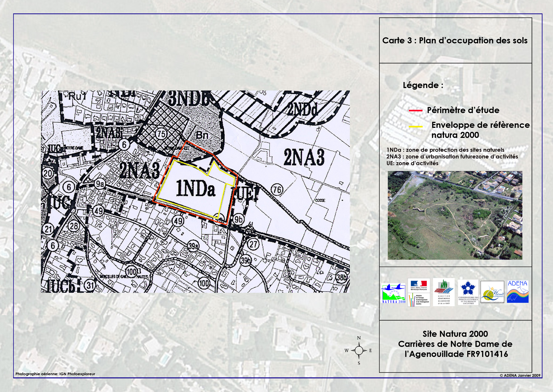
Task: Click the République Française flag logo
Action: (x=419, y=285)
